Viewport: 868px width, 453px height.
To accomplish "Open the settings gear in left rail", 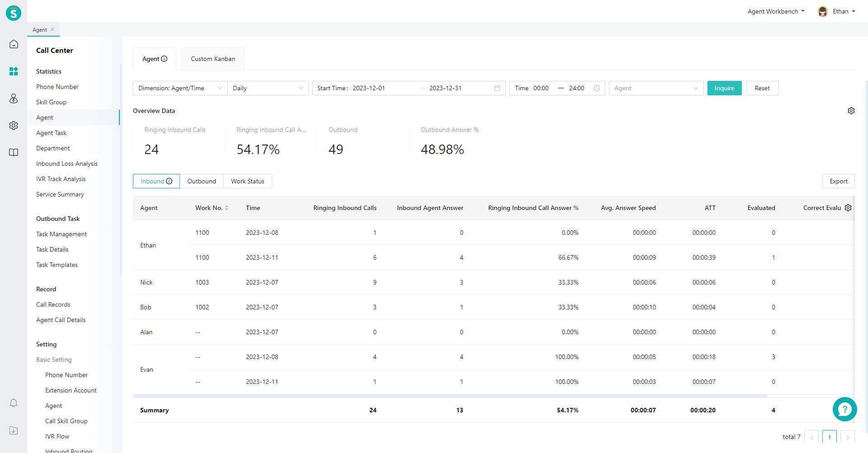I will 14,126.
